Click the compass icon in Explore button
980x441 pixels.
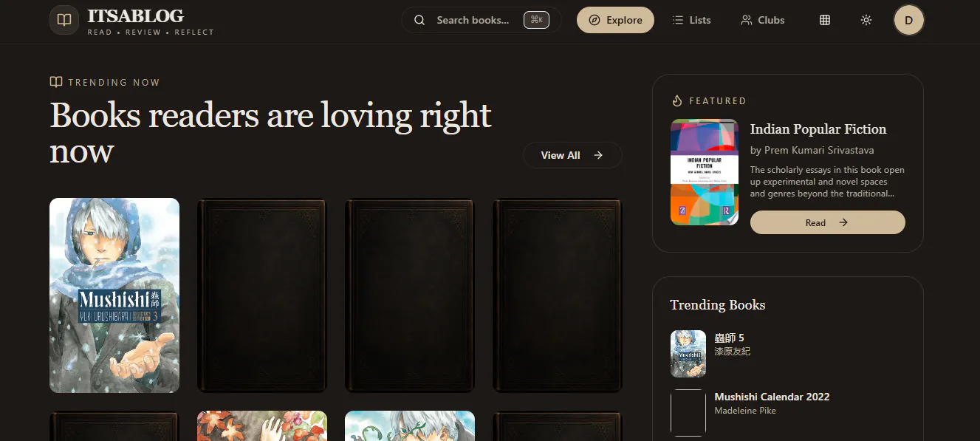(594, 20)
